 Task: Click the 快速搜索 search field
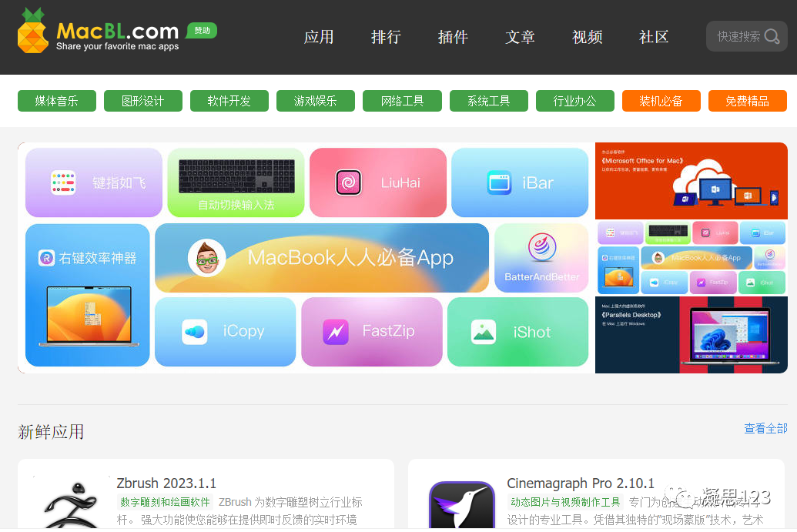(747, 36)
